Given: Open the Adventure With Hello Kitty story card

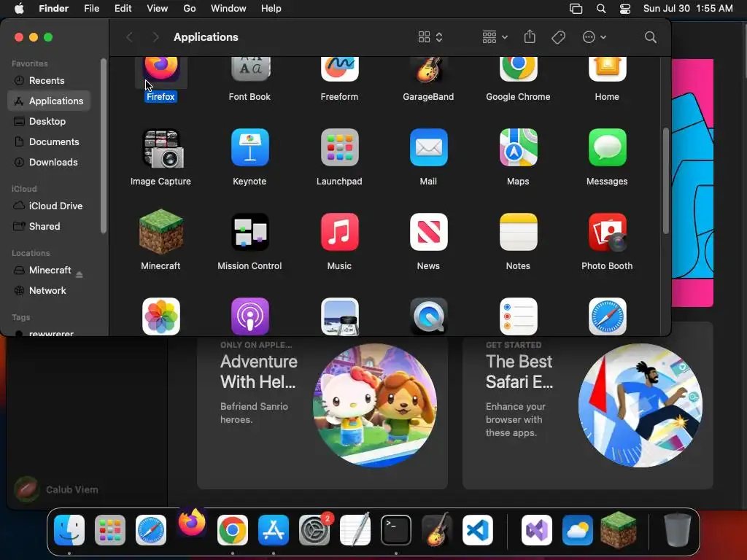Looking at the screenshot, I should click(322, 412).
